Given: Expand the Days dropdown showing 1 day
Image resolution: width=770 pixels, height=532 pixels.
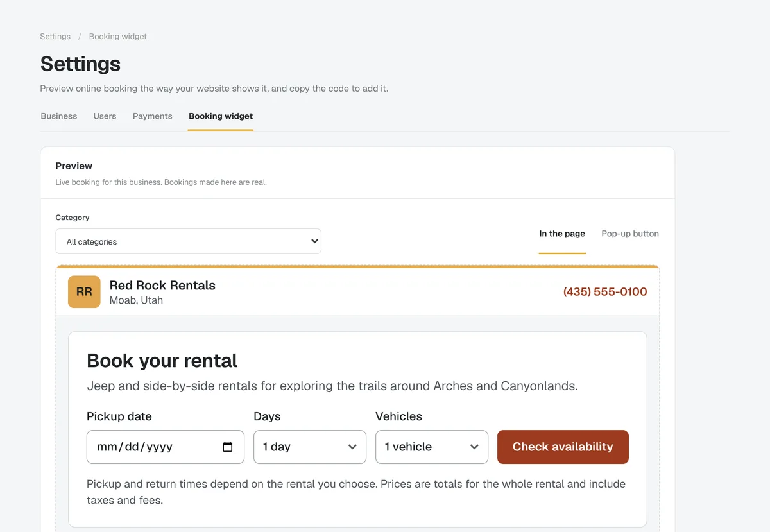Looking at the screenshot, I should [310, 447].
